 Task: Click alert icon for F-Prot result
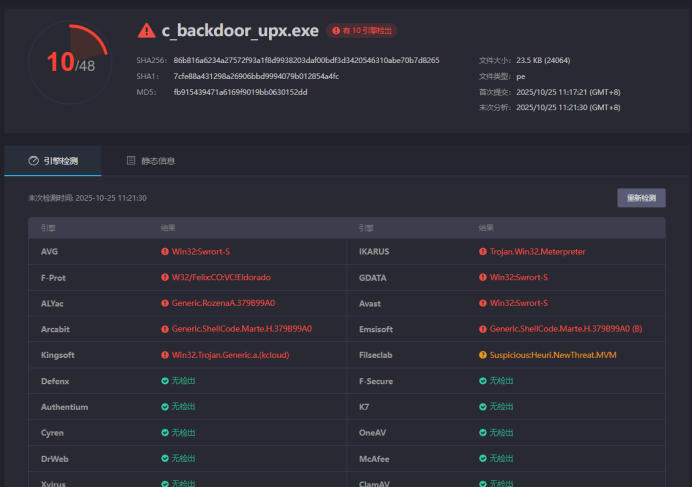tap(165, 277)
